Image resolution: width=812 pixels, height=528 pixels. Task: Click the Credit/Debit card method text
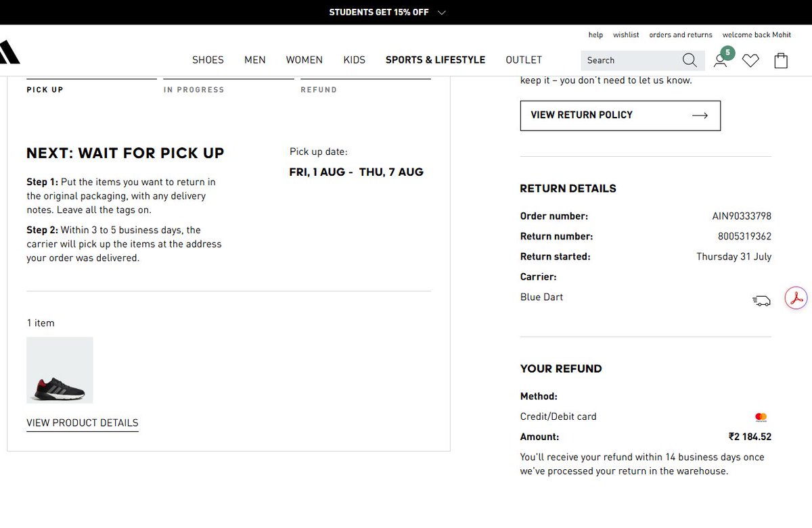coord(558,416)
